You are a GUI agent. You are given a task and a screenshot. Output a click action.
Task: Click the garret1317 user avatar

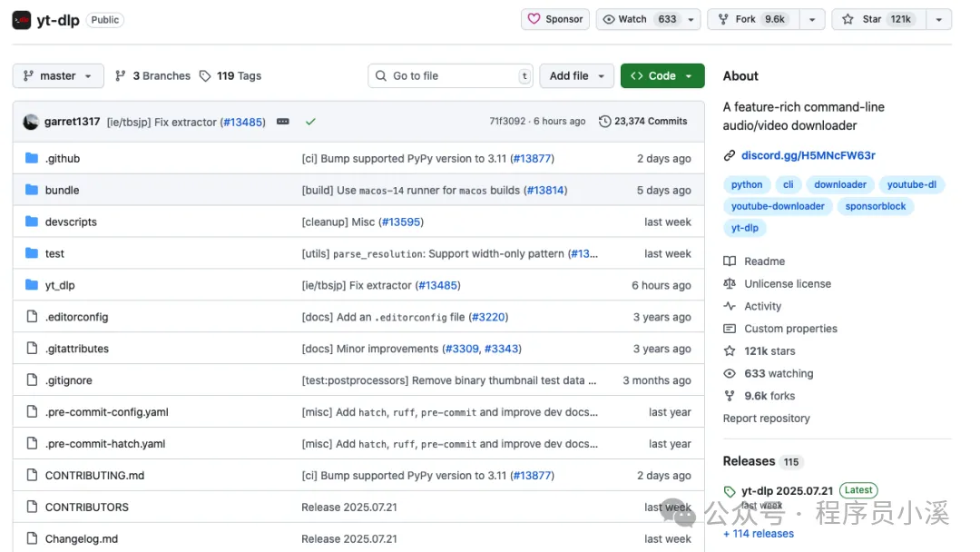click(31, 122)
